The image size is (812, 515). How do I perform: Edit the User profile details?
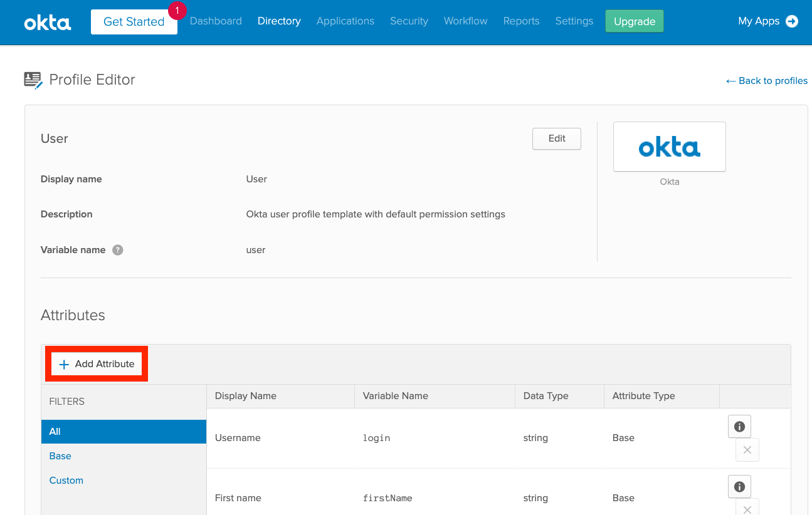pos(557,139)
